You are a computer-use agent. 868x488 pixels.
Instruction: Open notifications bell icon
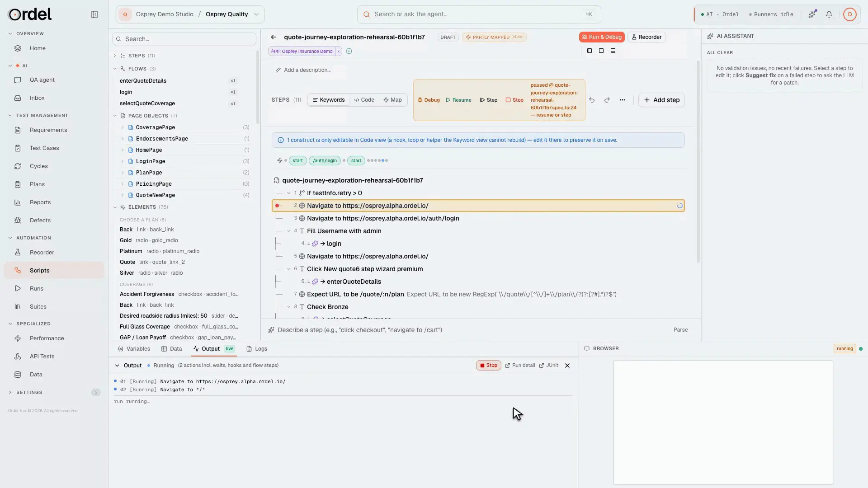(x=829, y=14)
